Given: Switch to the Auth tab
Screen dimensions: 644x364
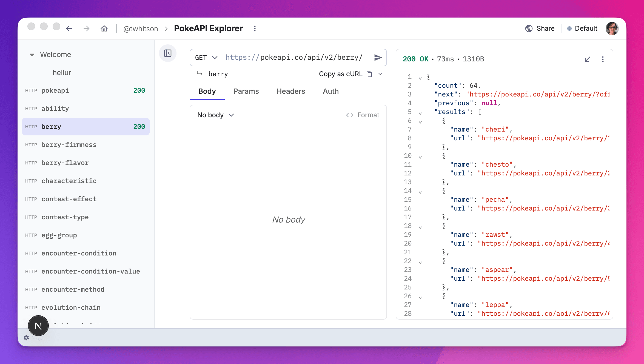Looking at the screenshot, I should (x=330, y=91).
